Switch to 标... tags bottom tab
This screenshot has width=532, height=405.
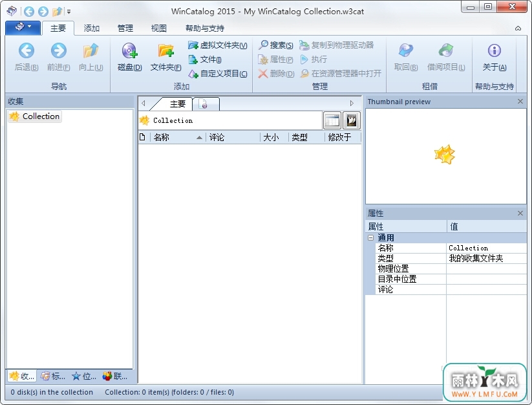(x=52, y=376)
